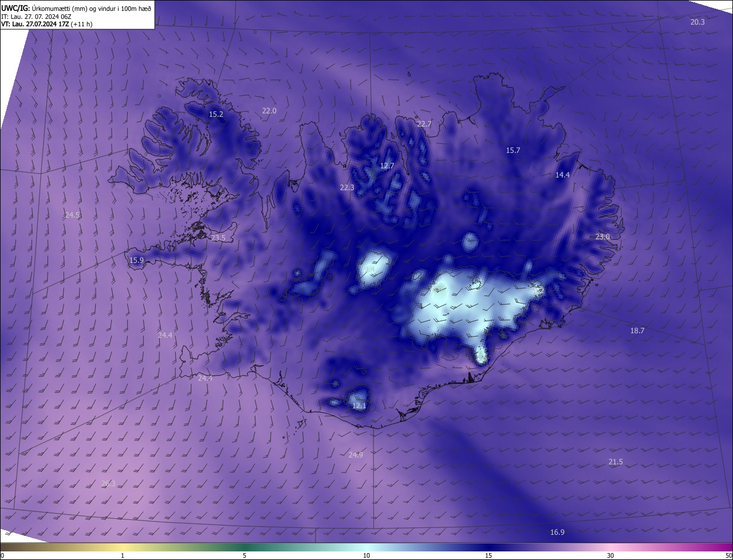Click the colour scale tick labelled 50
This screenshot has height=560, width=733.
click(x=728, y=556)
